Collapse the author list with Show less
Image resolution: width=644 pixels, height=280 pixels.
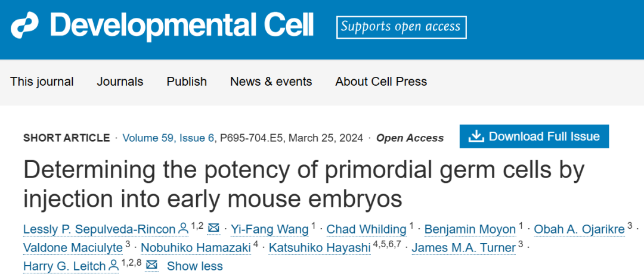pos(194,266)
